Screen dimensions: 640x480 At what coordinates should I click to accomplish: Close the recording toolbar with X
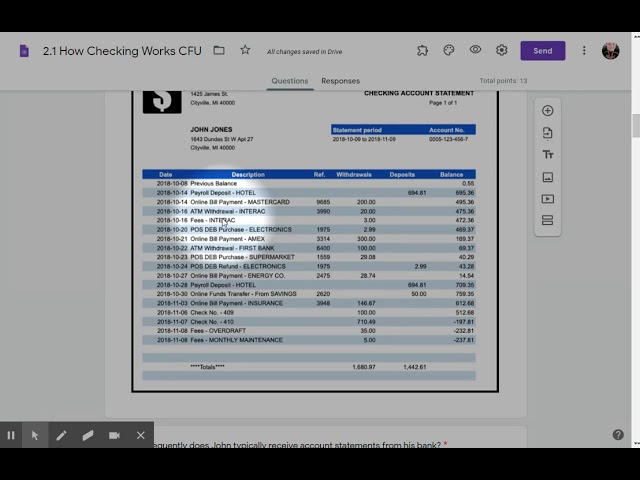point(141,435)
